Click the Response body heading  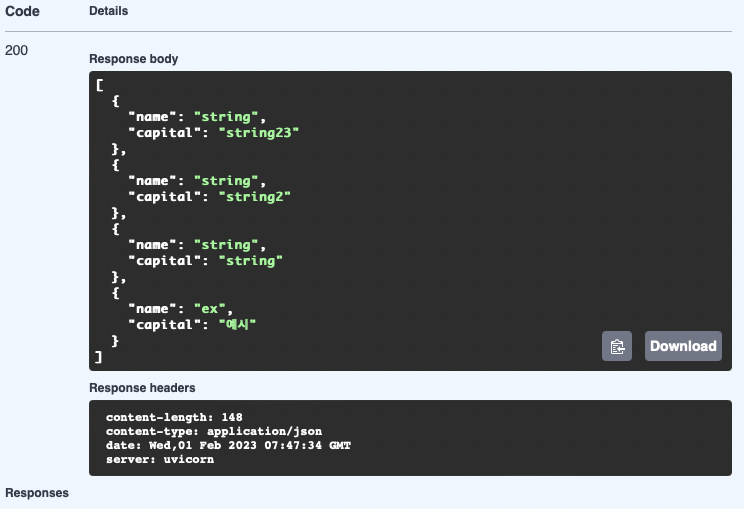(x=134, y=59)
